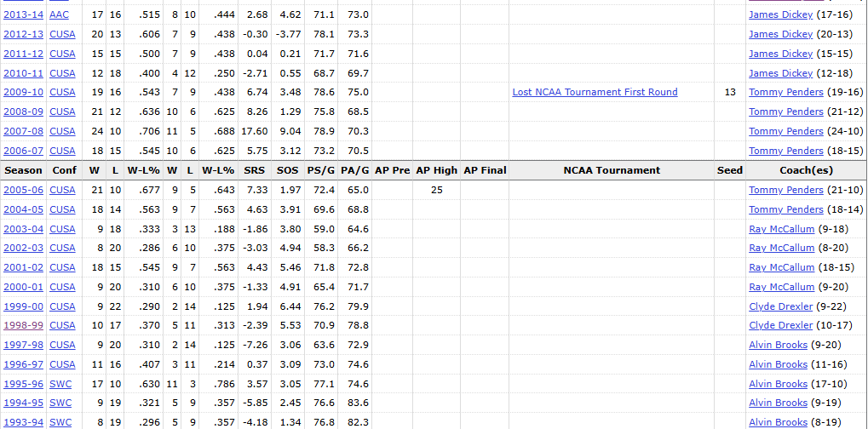Sort by the AP High column header
Screen dimensions: 868x429
(x=436, y=170)
